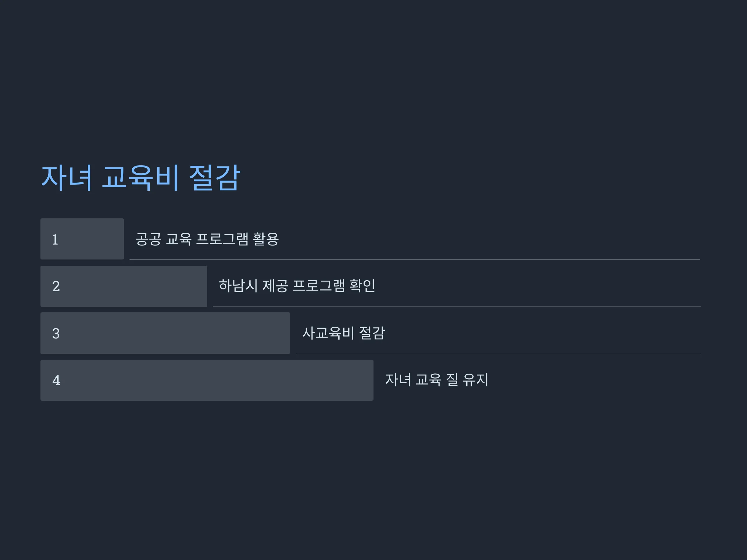Select the digit 4 in the fourth bar

tap(56, 380)
